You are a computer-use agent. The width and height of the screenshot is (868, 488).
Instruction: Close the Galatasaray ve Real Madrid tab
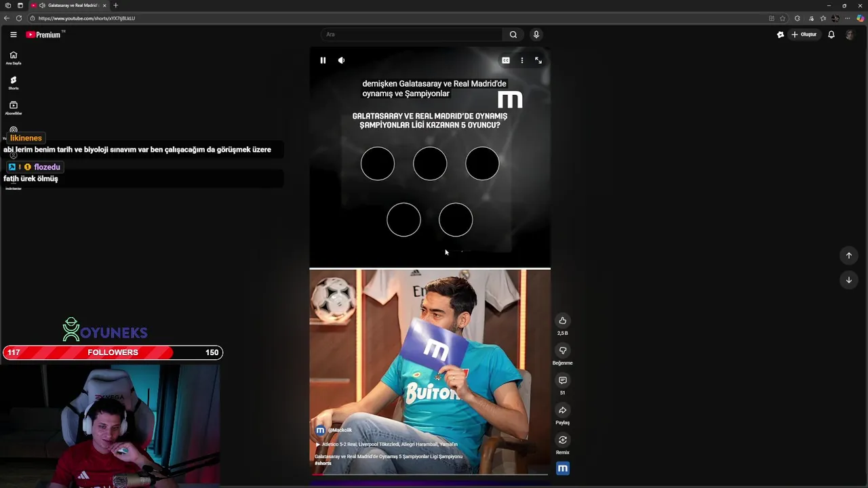coord(104,5)
